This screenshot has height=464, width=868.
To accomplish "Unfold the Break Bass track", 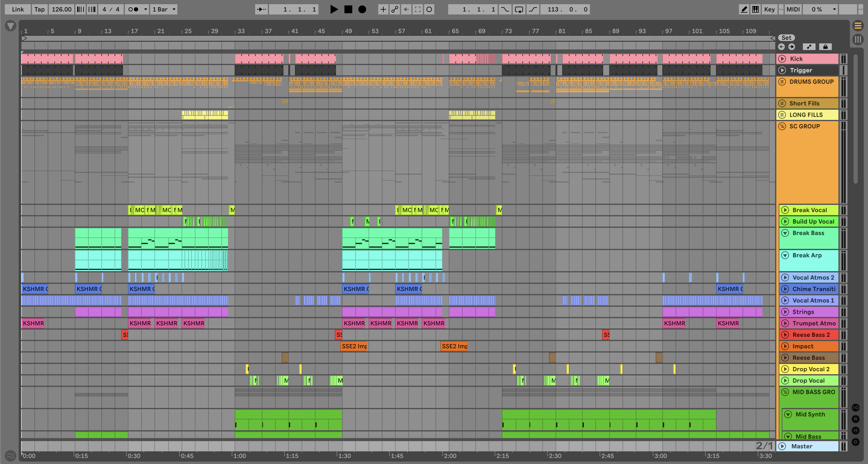I will 785,233.
